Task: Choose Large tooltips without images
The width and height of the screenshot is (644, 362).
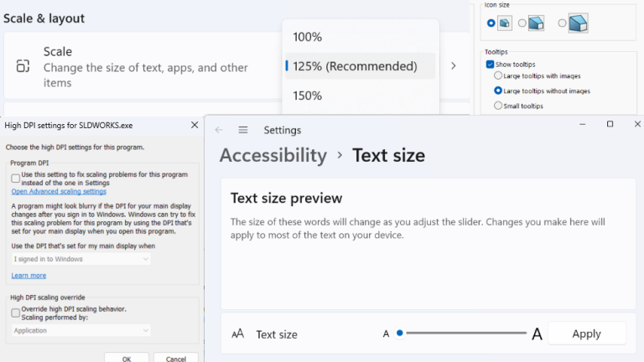Action: 498,90
